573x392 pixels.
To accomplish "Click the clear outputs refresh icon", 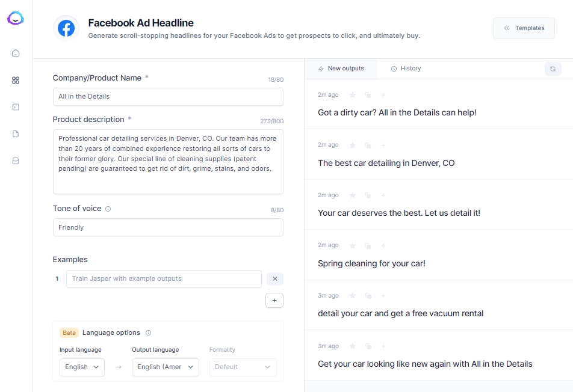I will (553, 69).
